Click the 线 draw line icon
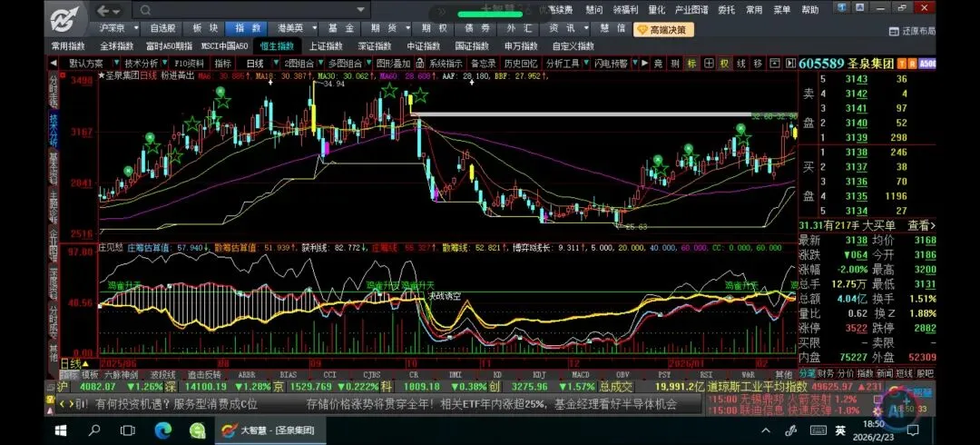 pos(740,64)
